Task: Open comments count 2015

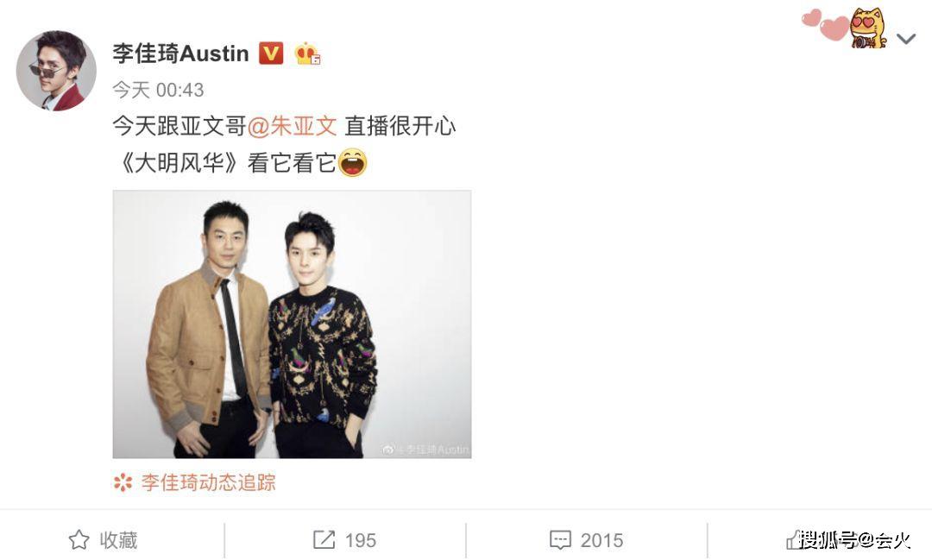Action: click(x=601, y=540)
